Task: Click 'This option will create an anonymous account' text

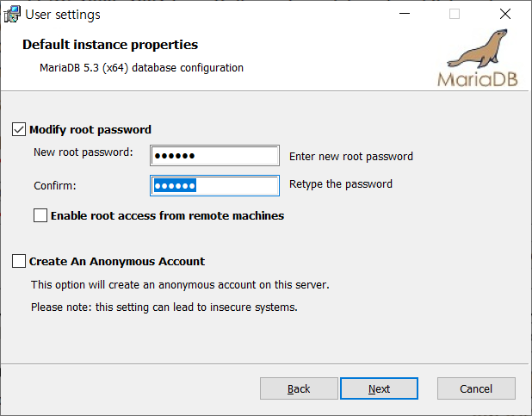Action: (180, 284)
